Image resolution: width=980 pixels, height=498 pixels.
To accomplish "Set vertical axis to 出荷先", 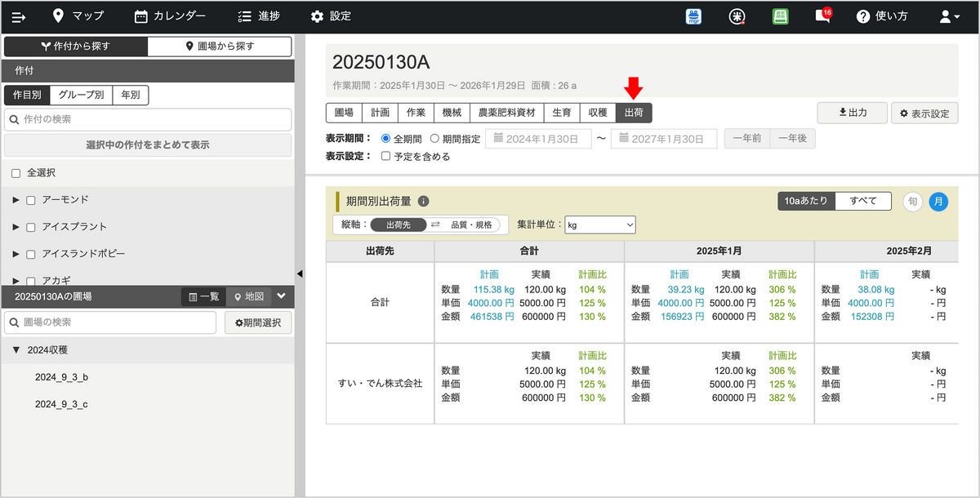I will 398,225.
